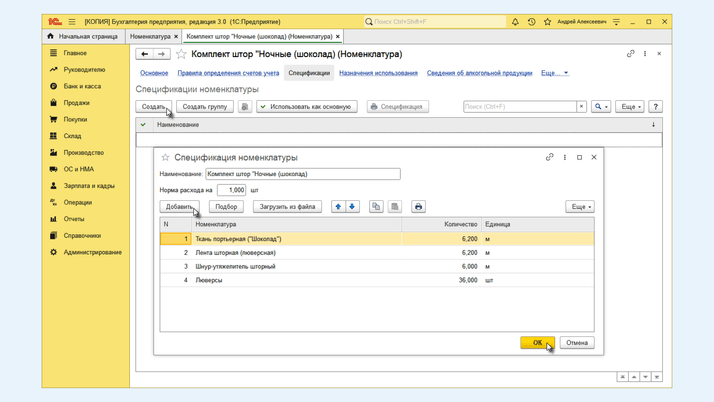Click the Норма расхода quantity field
714x402 pixels.
231,190
